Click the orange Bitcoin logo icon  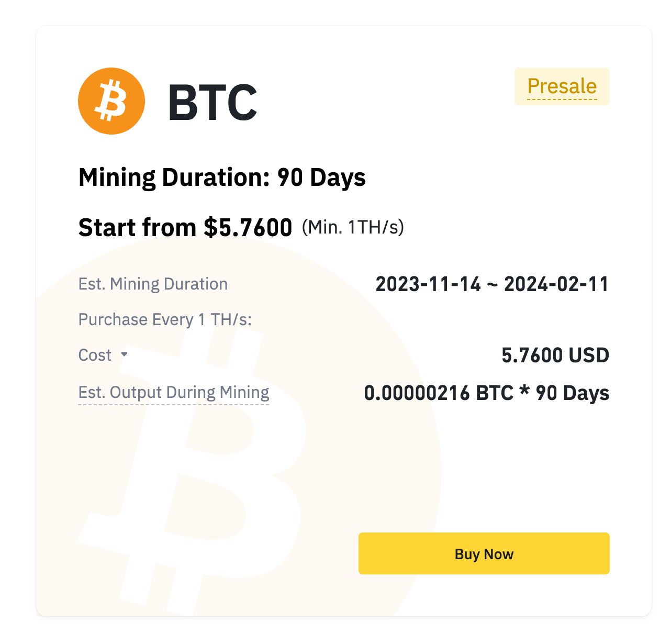111,101
